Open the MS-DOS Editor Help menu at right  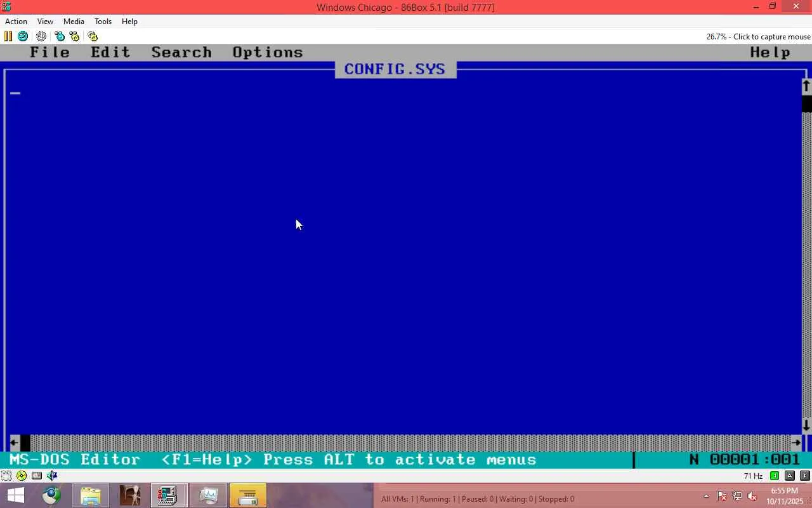(x=770, y=53)
